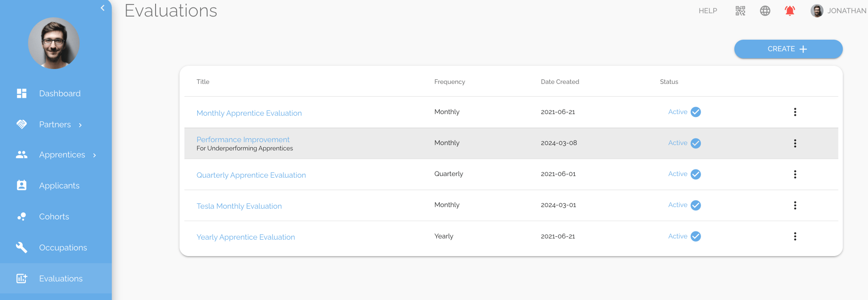Screen dimensions: 868x300
Task: Open the QR code scanner icon
Action: point(740,11)
